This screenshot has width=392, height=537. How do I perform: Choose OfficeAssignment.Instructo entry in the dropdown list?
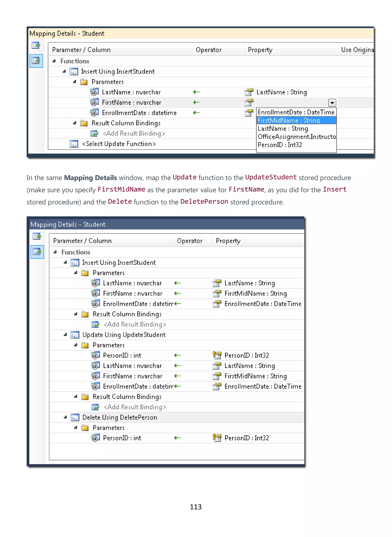pos(296,137)
